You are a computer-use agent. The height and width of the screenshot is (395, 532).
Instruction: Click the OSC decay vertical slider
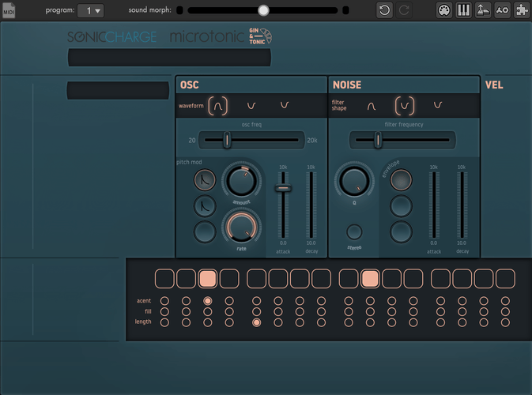[x=311, y=205]
